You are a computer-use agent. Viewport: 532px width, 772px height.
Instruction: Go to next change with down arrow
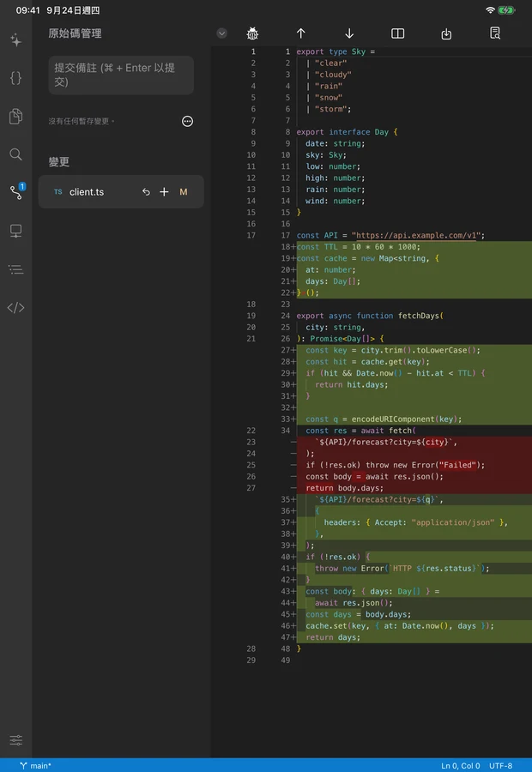(x=349, y=33)
